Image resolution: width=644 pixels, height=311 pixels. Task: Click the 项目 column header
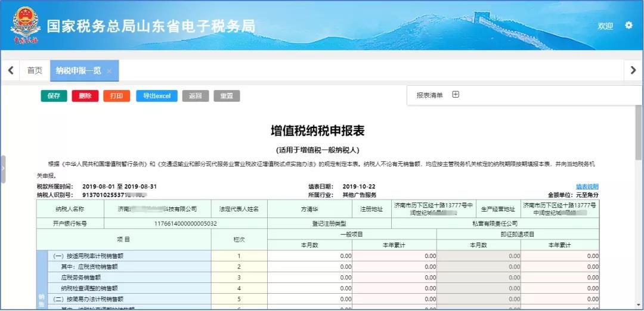pyautogui.click(x=124, y=239)
